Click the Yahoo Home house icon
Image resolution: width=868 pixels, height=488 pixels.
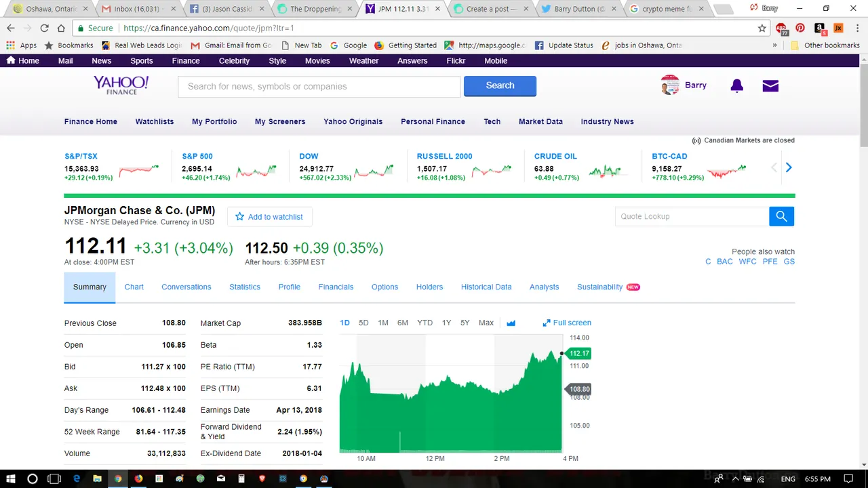(11, 60)
